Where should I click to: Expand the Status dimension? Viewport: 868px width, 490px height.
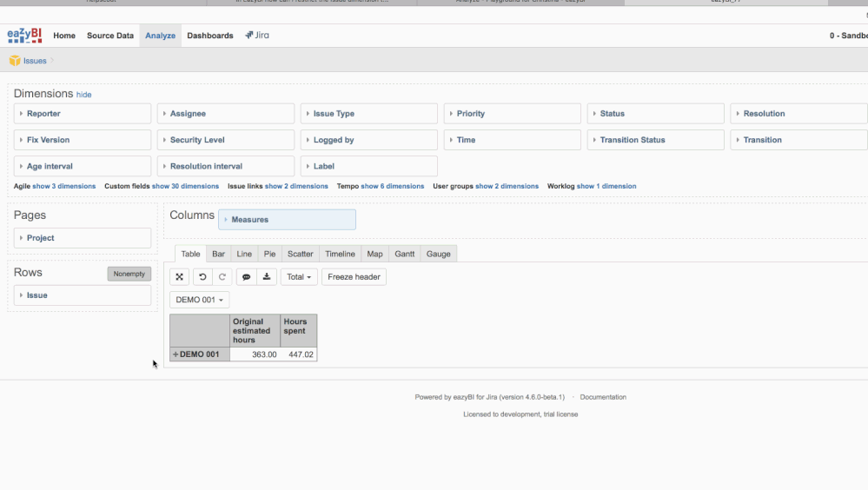[x=656, y=114]
